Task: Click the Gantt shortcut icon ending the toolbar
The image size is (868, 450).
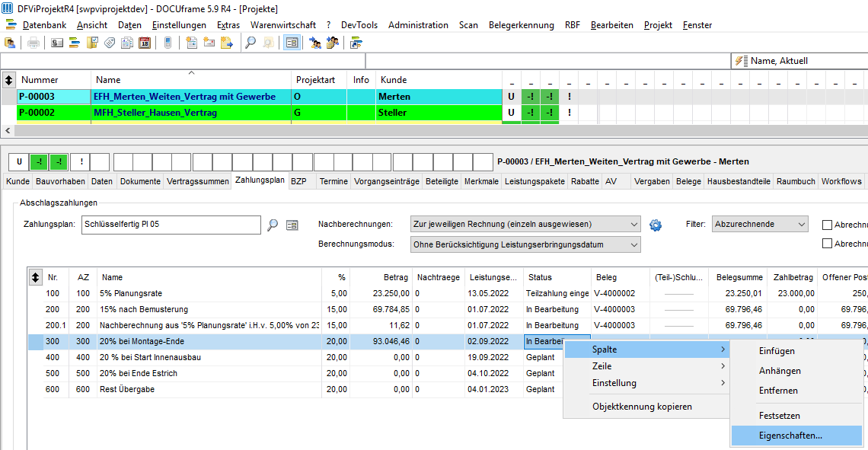Action: pyautogui.click(x=356, y=43)
